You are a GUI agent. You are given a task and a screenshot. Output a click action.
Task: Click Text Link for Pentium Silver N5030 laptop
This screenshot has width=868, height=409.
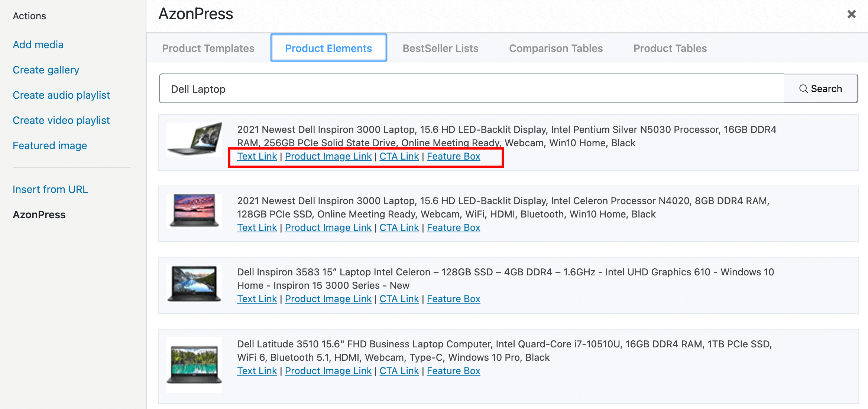point(257,156)
